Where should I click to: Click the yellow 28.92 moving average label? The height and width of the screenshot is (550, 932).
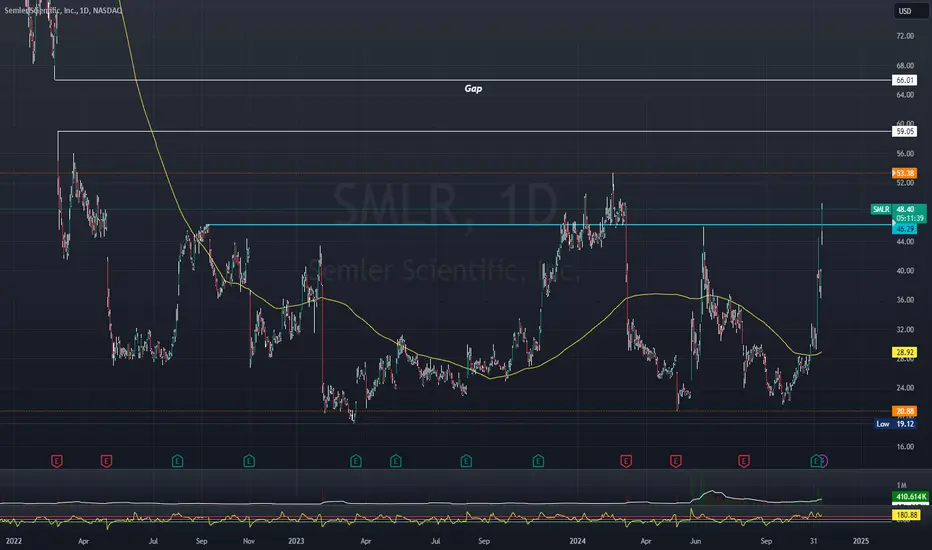click(904, 353)
